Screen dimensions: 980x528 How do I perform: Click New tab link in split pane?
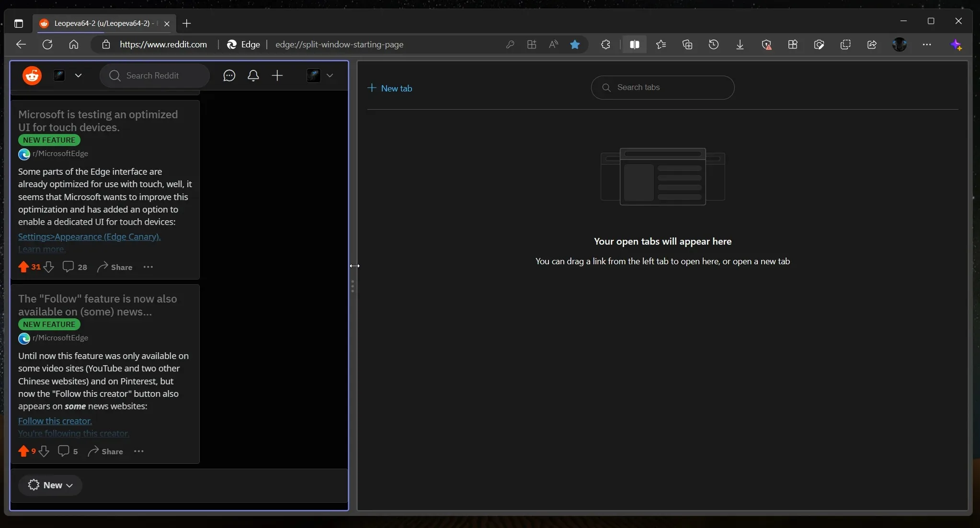(390, 88)
